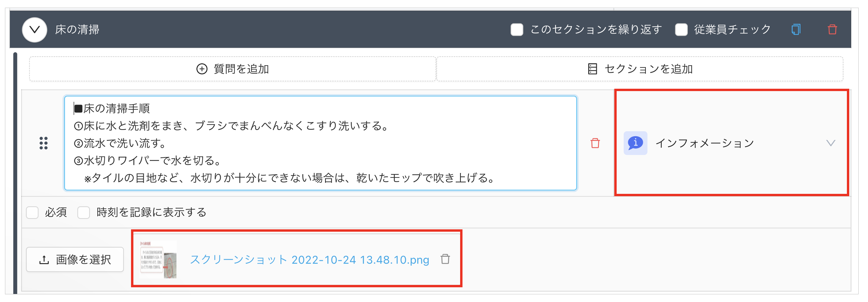This screenshot has width=868, height=302.
Task: Expand the dropdown arrow next to インフォメーション
Action: pyautogui.click(x=830, y=143)
